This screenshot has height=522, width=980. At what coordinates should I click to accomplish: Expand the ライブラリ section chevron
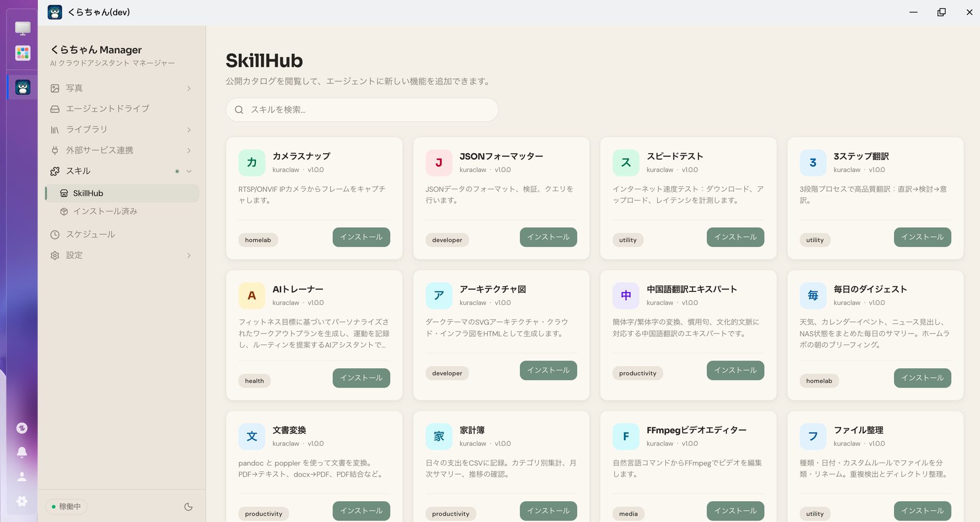tap(189, 130)
